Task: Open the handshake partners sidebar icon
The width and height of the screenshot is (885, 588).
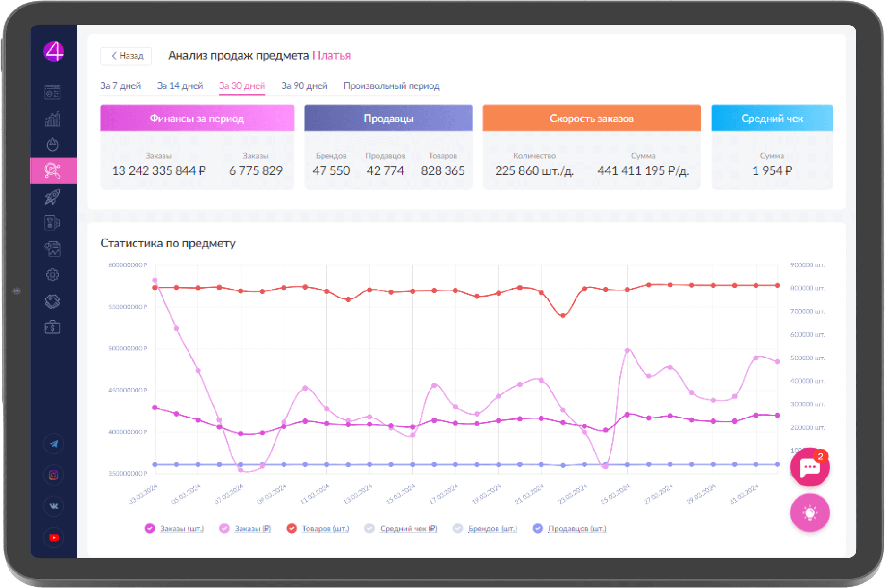Action: point(52,301)
